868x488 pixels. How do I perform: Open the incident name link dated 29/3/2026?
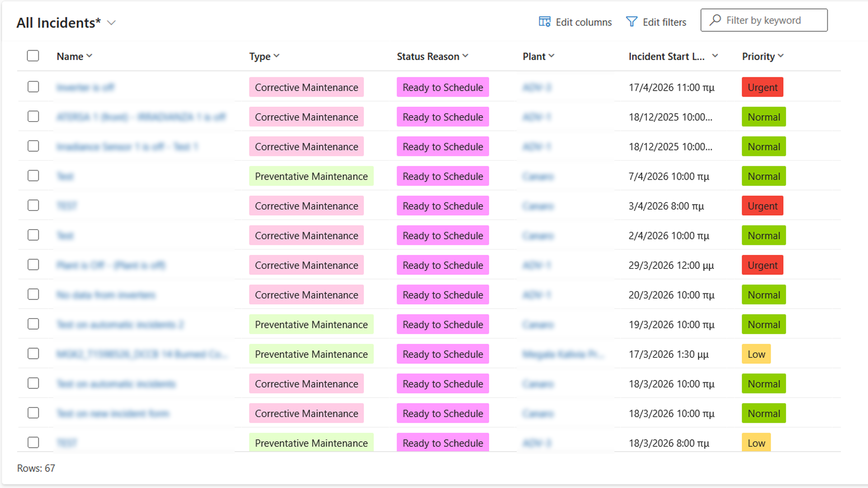[x=111, y=265]
